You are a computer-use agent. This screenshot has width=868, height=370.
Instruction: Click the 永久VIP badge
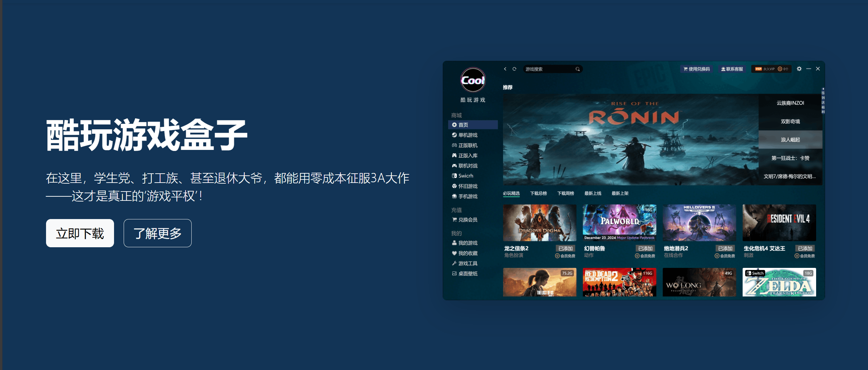pos(765,69)
